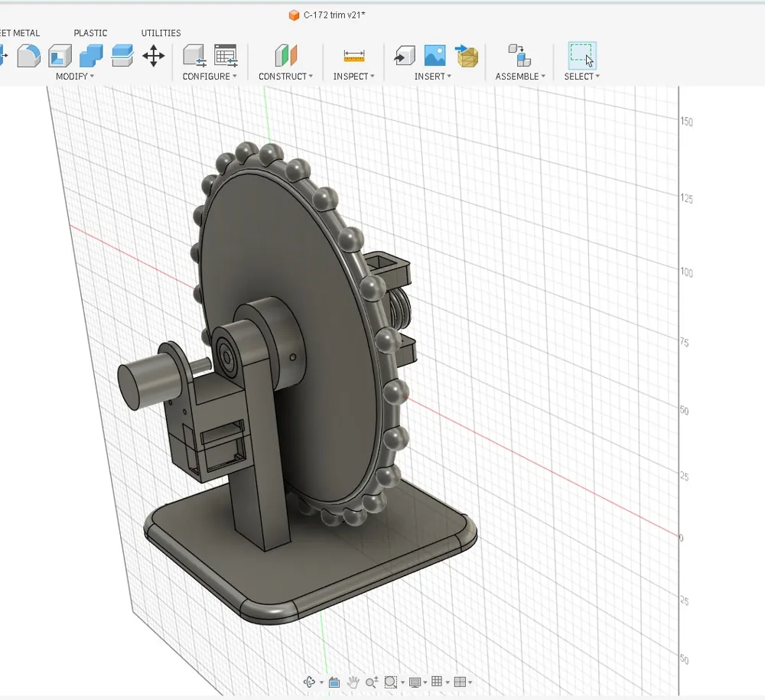
Task: Click the Assemble components icon
Action: tap(519, 56)
